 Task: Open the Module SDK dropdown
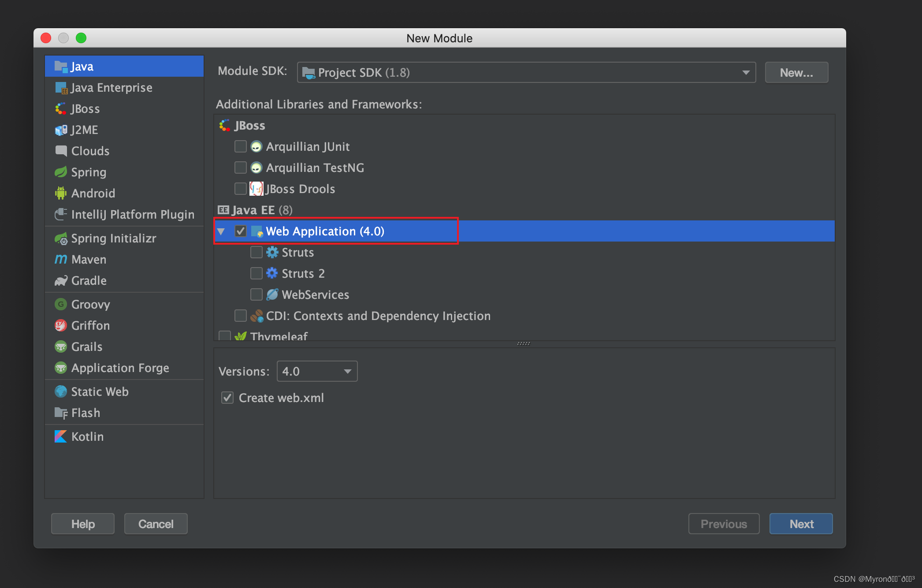tap(526, 72)
